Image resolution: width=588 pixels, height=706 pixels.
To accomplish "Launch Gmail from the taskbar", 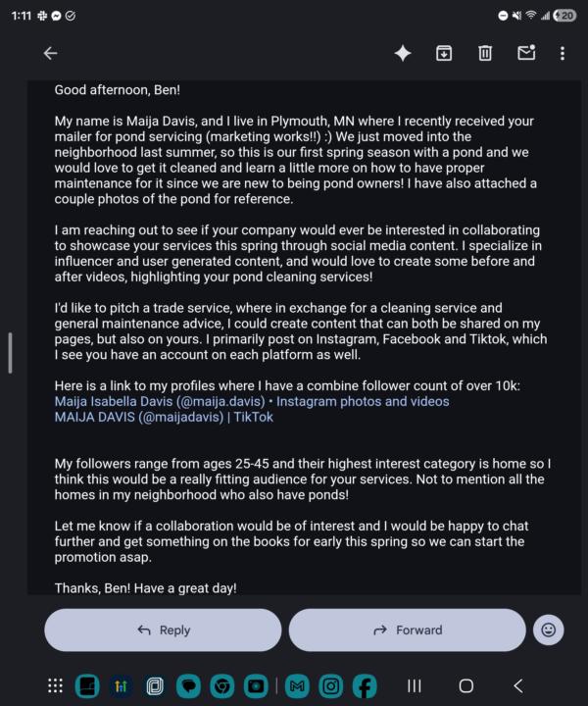I will click(297, 685).
